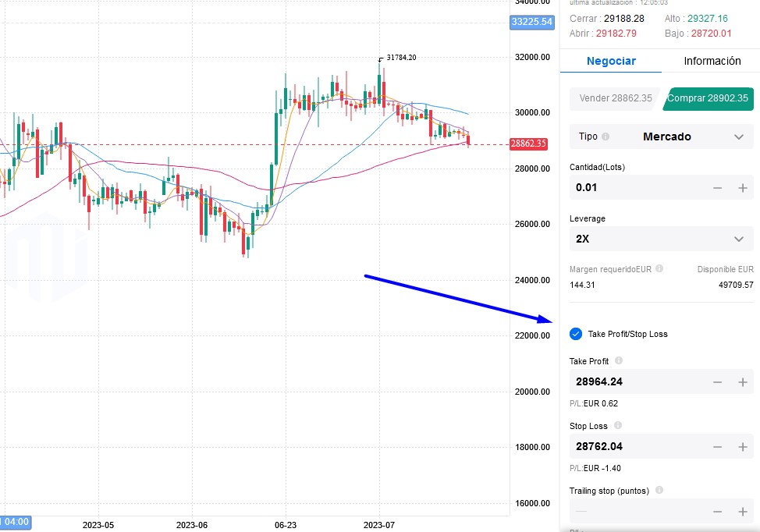
Task: Click the Take Profit info icon
Action: pos(619,361)
